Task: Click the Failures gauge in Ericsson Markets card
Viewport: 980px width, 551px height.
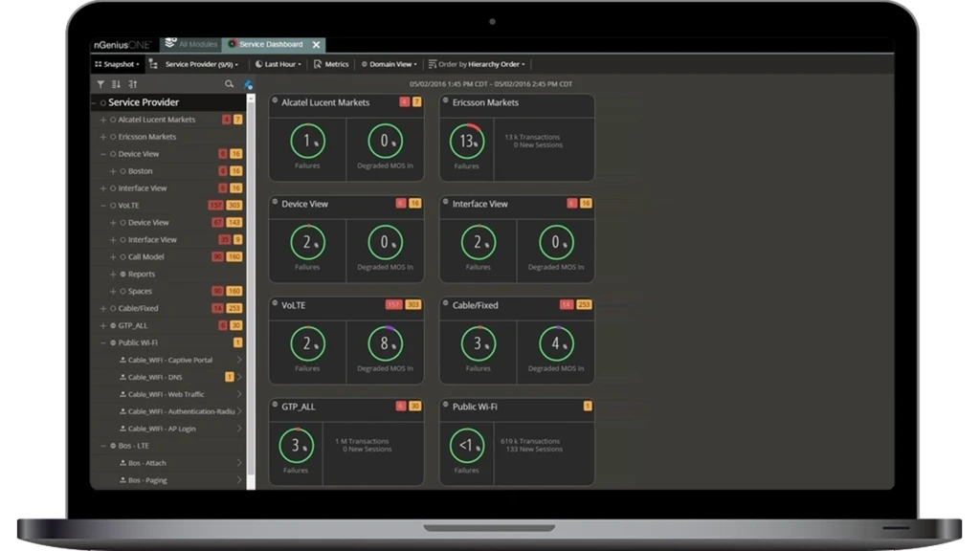Action: (466, 142)
